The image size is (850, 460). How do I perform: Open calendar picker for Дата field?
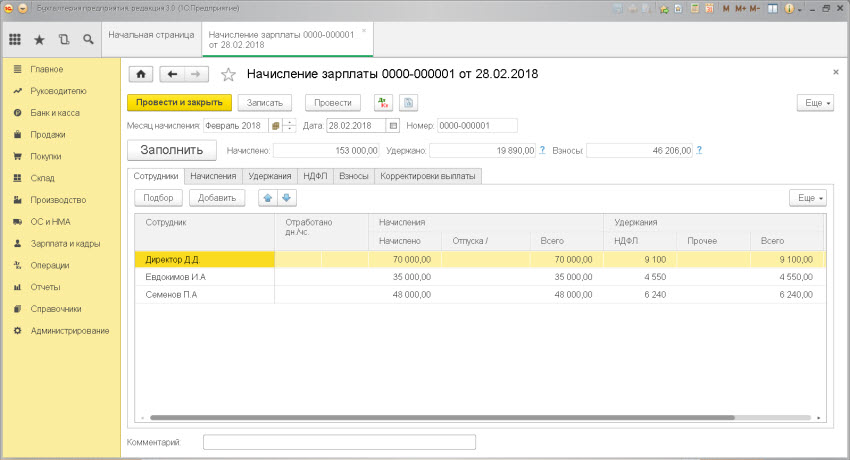point(393,125)
